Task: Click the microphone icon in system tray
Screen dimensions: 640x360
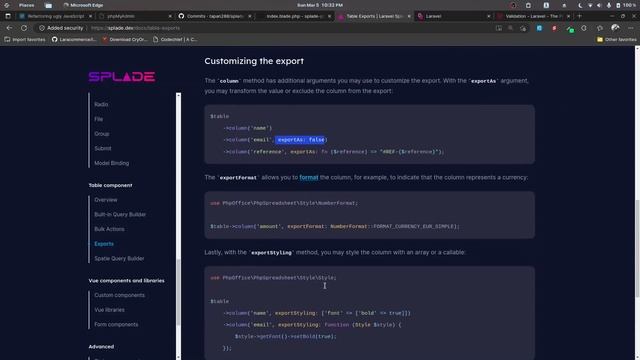Action: pyautogui.click(x=609, y=5)
